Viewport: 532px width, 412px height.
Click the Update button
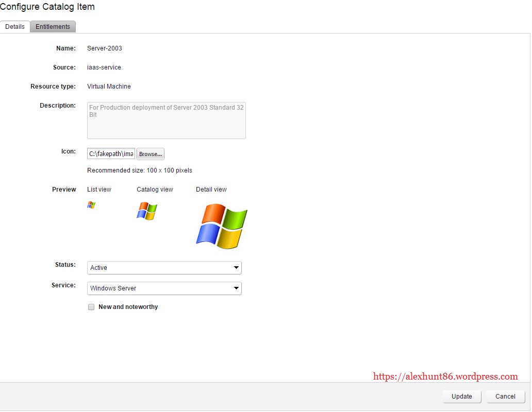(x=461, y=397)
